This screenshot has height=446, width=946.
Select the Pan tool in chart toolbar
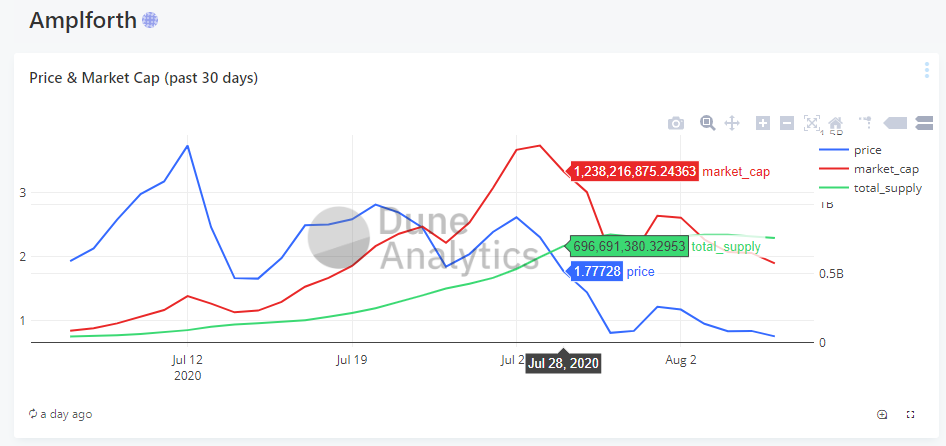point(731,123)
